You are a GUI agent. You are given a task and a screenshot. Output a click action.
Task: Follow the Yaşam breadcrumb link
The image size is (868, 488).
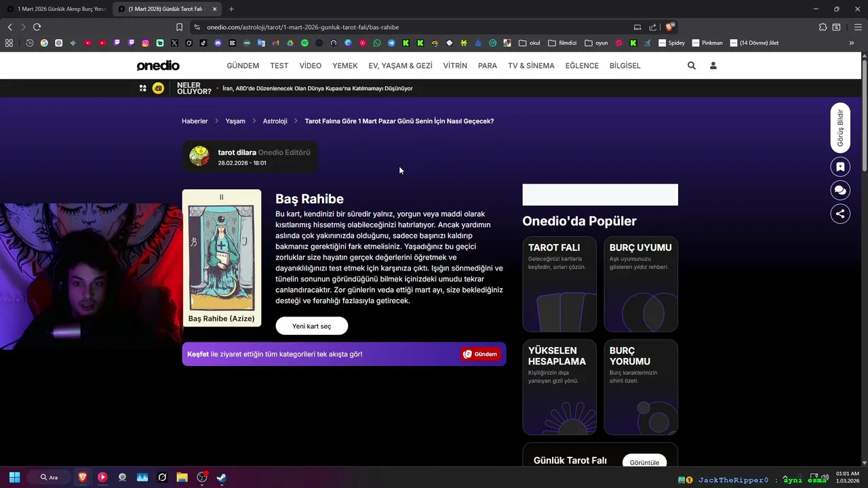[235, 121]
